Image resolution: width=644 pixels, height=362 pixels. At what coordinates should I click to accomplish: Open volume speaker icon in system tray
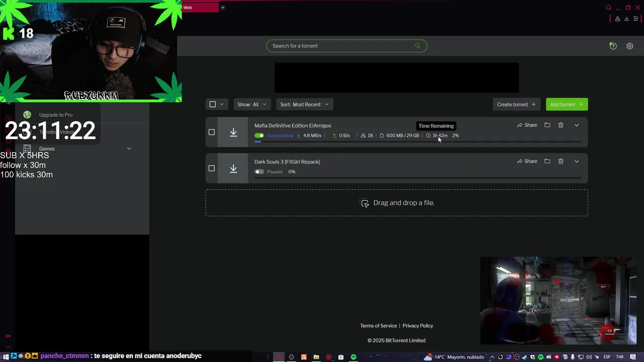pos(589,357)
